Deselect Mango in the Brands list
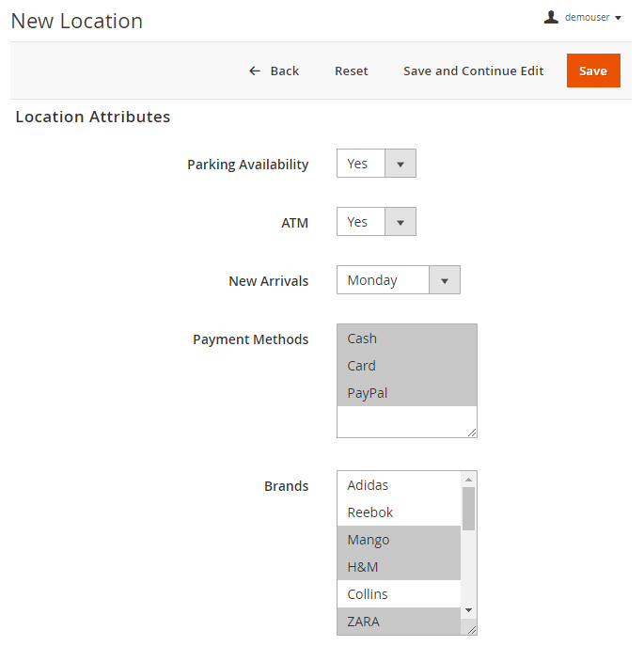Viewport: 644px width, 646px height. pos(398,540)
